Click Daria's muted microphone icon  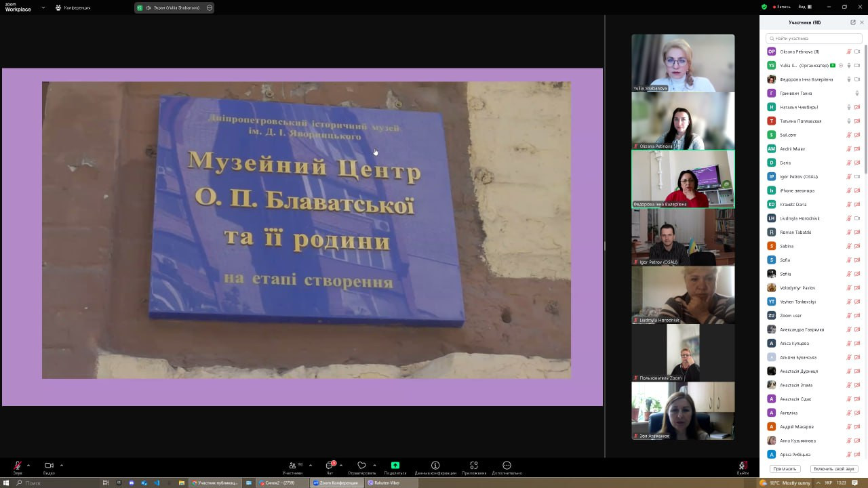pyautogui.click(x=848, y=163)
